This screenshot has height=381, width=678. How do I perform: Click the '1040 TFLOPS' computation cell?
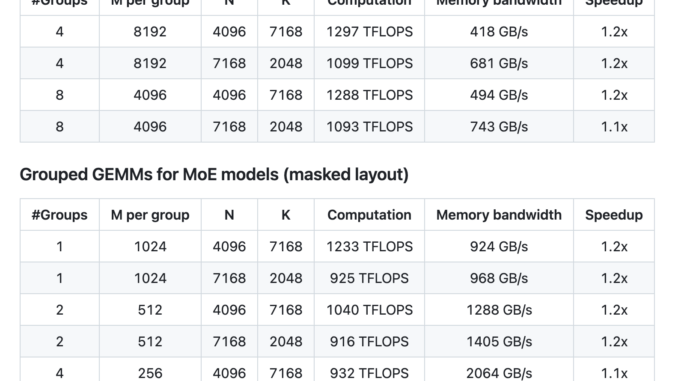point(369,310)
